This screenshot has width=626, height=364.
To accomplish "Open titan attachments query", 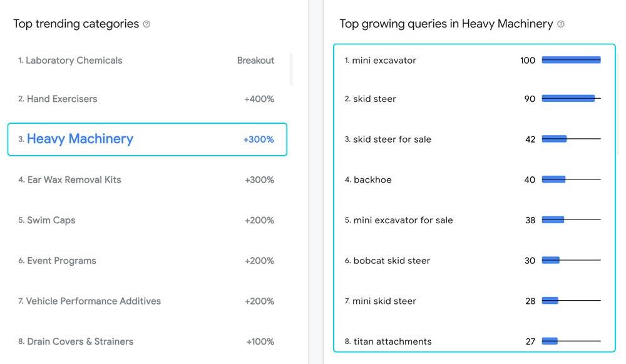I will pos(392,341).
